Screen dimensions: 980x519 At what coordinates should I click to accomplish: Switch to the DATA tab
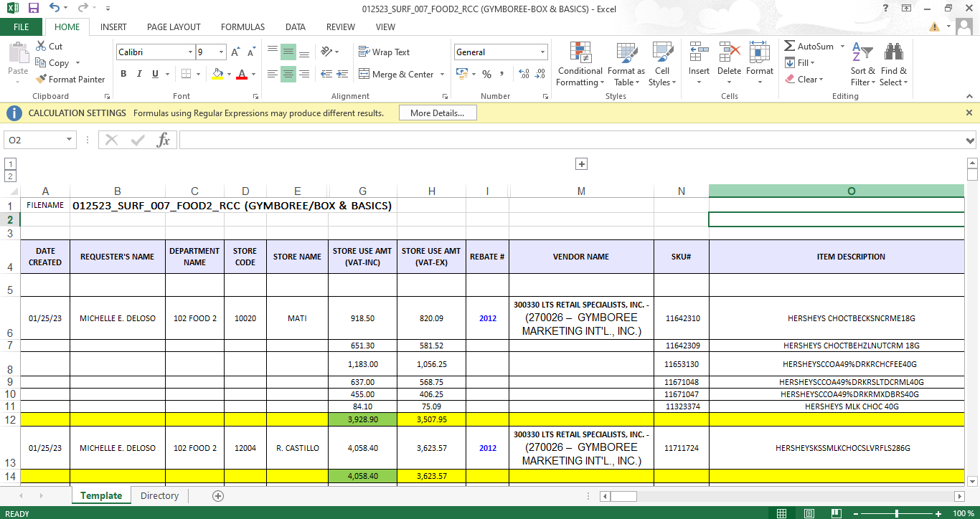pos(296,27)
